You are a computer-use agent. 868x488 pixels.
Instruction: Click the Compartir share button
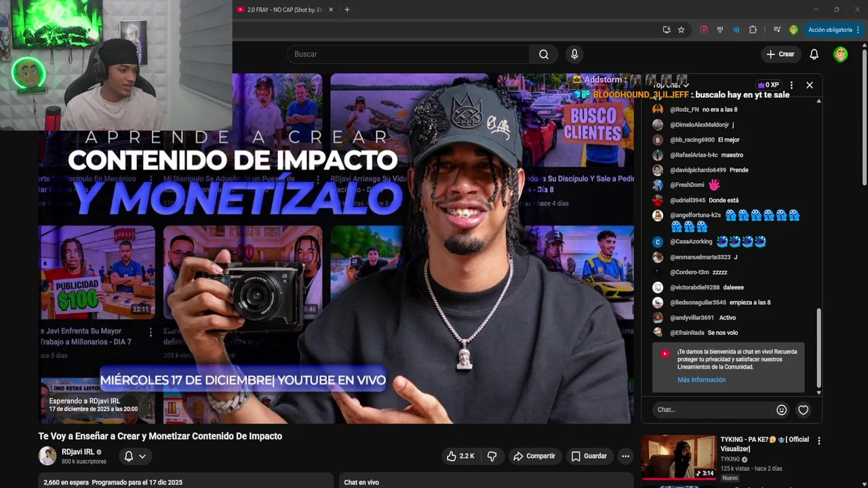[534, 456]
